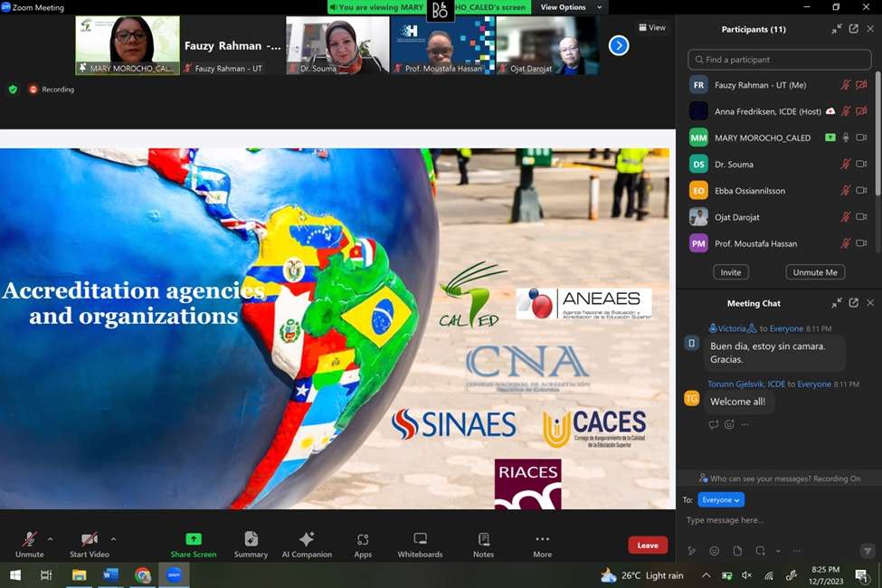Viewport: 882px width, 588px height.
Task: Open chat text formatting options
Action: [691, 551]
